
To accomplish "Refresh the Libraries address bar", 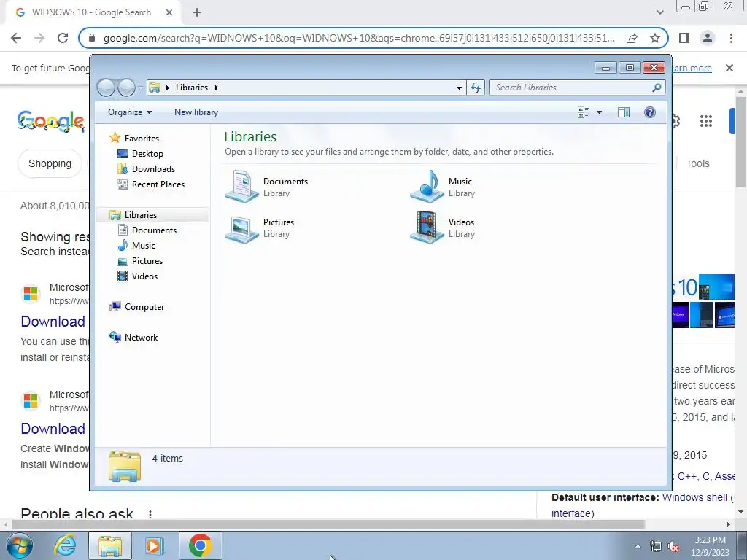I will click(476, 87).
